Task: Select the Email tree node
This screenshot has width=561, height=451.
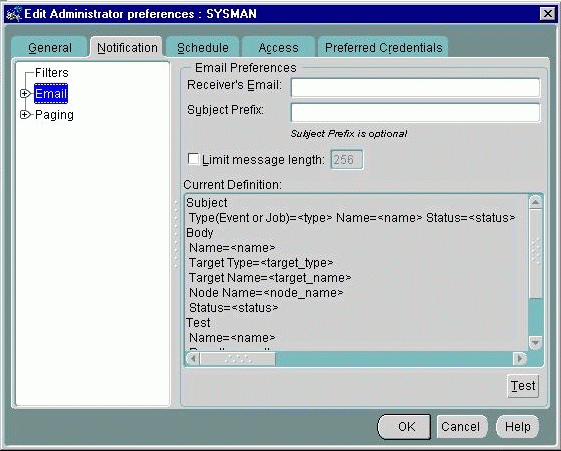Action: (x=51, y=94)
